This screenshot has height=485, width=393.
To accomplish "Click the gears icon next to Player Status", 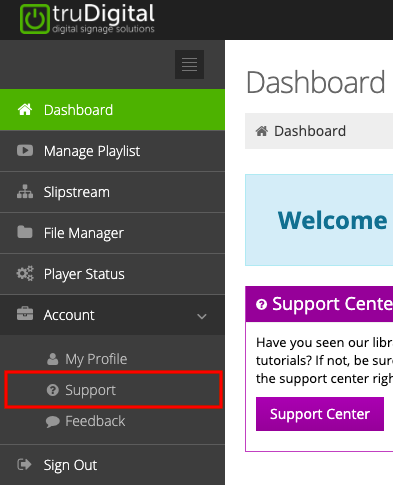I will point(25,273).
